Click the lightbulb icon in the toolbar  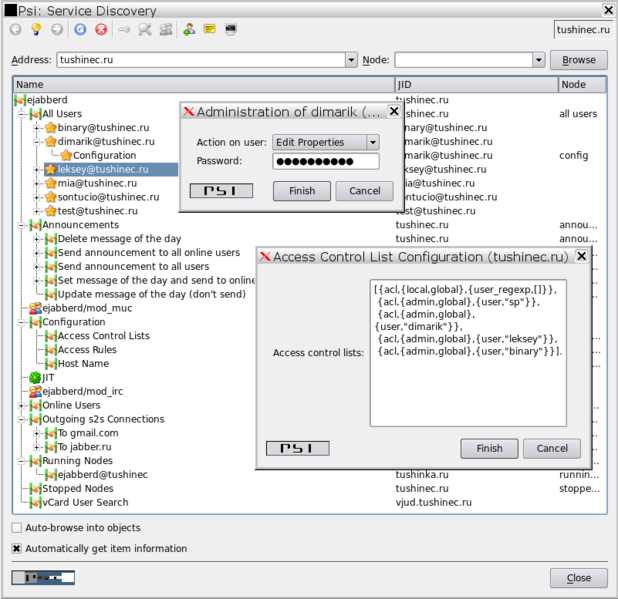(37, 30)
